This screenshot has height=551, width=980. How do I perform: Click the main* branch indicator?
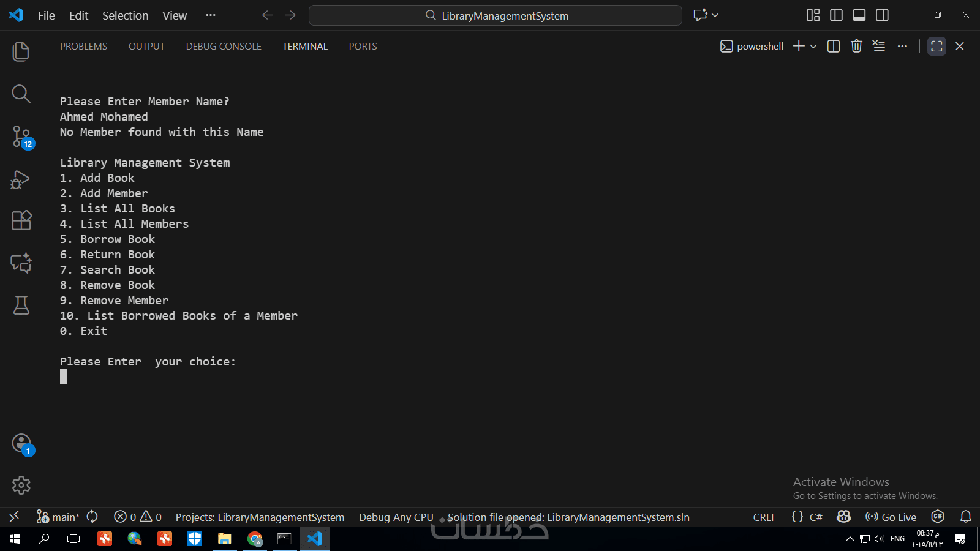coord(58,517)
